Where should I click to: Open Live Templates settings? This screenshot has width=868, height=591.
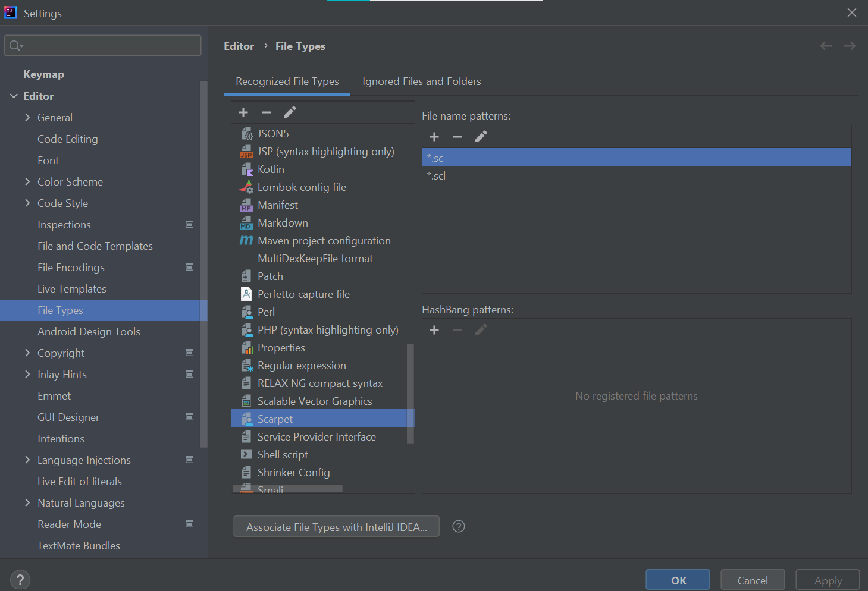[72, 288]
